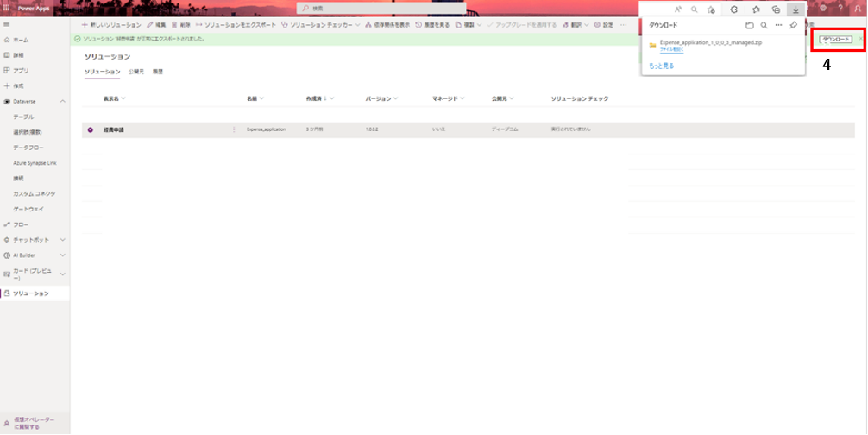Open the browser favorites star icon
The image size is (868, 435).
(756, 9)
